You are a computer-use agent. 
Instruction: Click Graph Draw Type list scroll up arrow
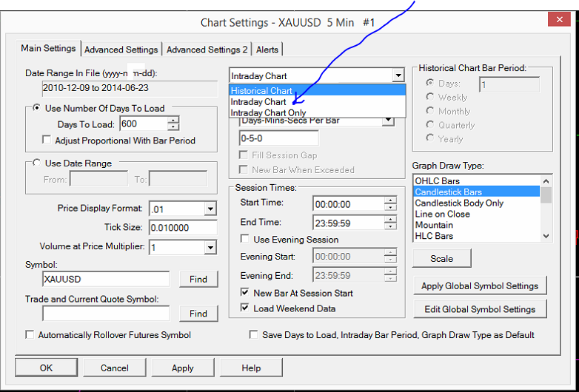[x=546, y=181]
